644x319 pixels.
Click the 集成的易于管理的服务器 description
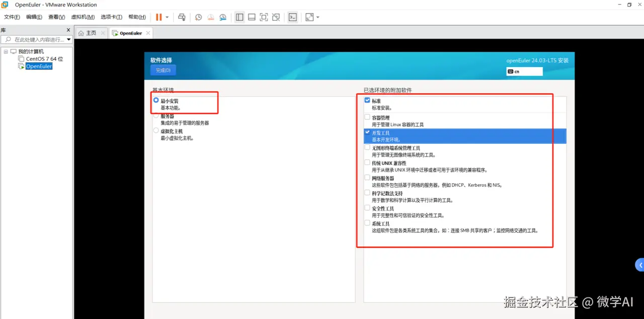(x=185, y=123)
